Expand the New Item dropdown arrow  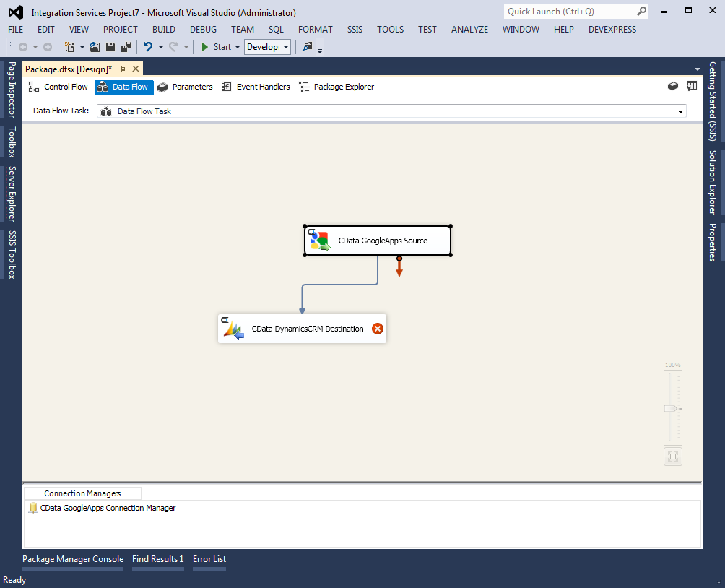click(x=82, y=46)
